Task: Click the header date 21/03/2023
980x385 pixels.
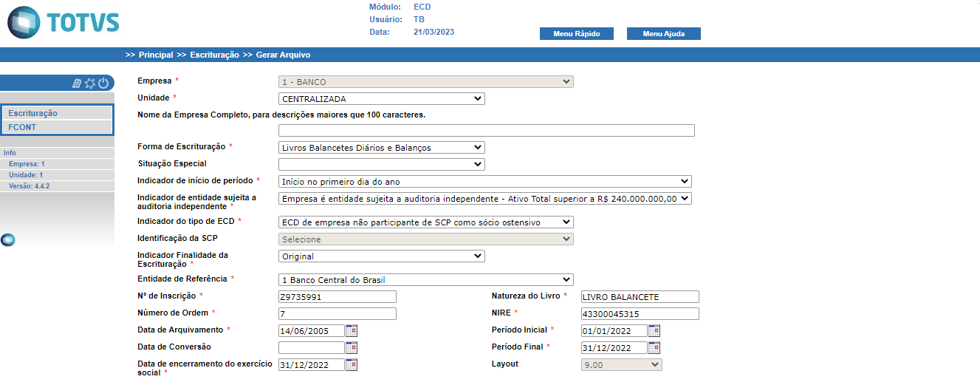Action: point(434,32)
